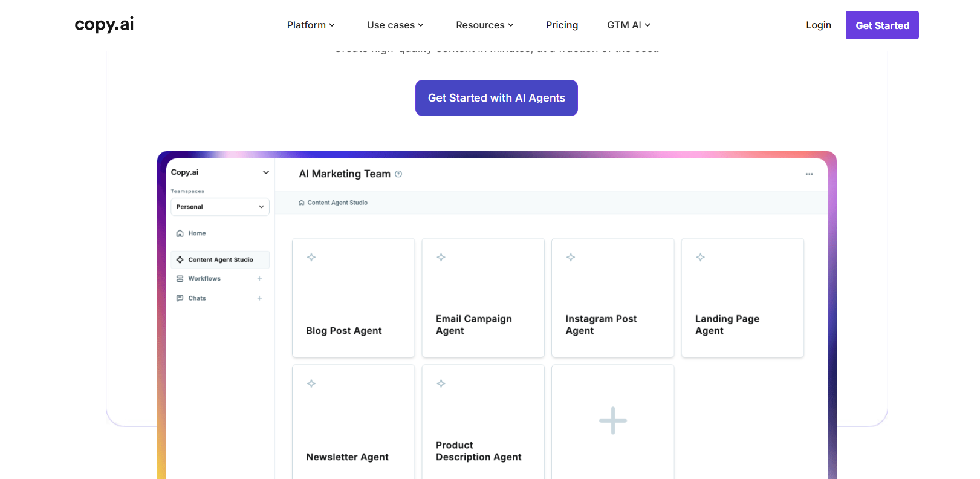
Task: Click the breadcrumb home icon
Action: point(302,203)
